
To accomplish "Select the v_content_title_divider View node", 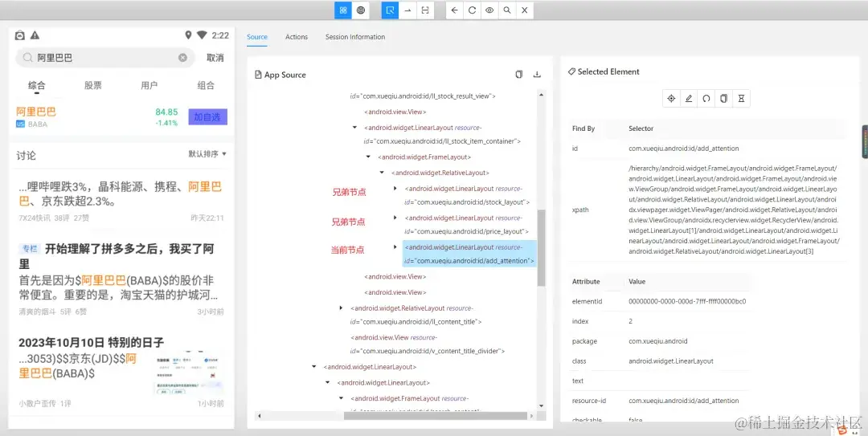I will pos(428,344).
